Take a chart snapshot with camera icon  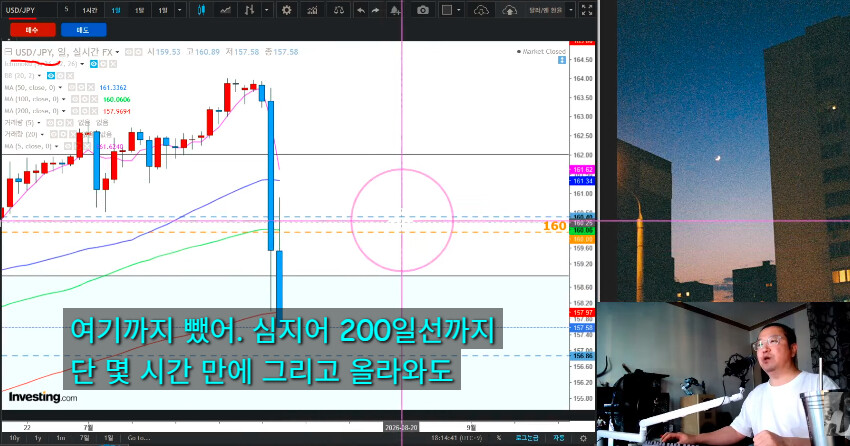coord(423,10)
